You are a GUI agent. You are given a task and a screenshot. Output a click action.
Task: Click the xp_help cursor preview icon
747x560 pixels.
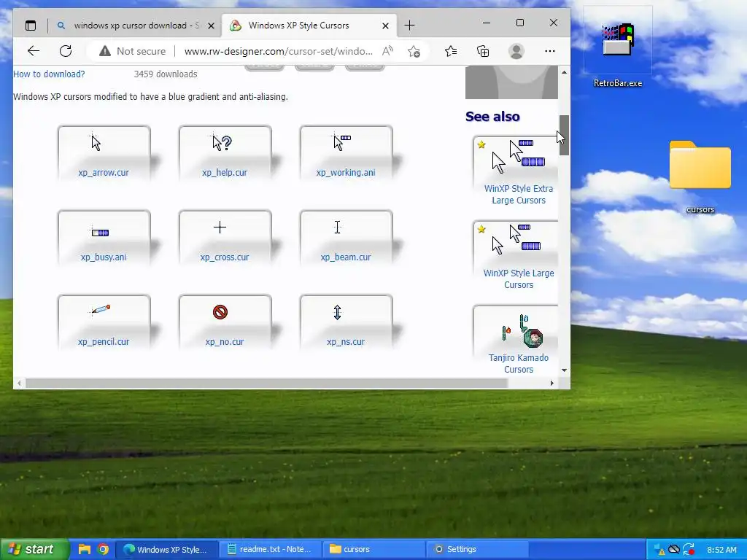coord(222,142)
